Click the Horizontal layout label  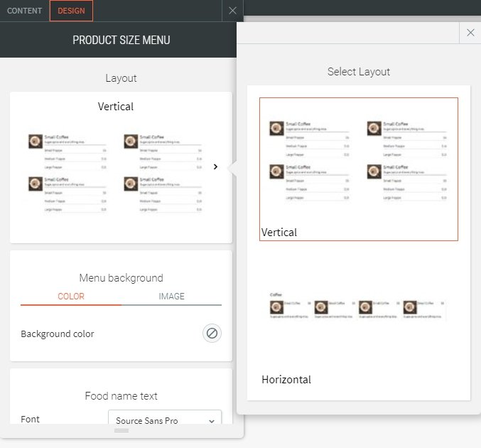[x=286, y=380]
